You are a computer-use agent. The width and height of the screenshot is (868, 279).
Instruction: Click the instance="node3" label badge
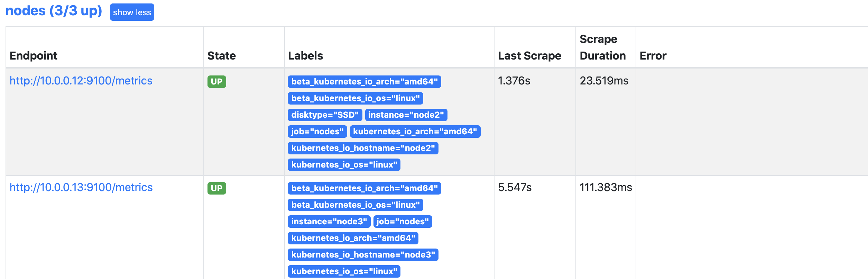click(329, 222)
